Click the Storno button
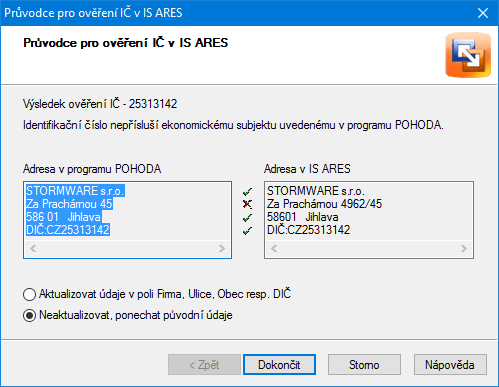This screenshot has height=387, width=499. 364,365
